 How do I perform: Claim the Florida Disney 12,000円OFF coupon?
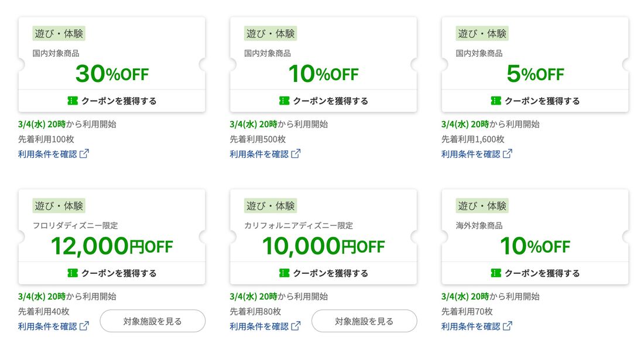[112, 273]
